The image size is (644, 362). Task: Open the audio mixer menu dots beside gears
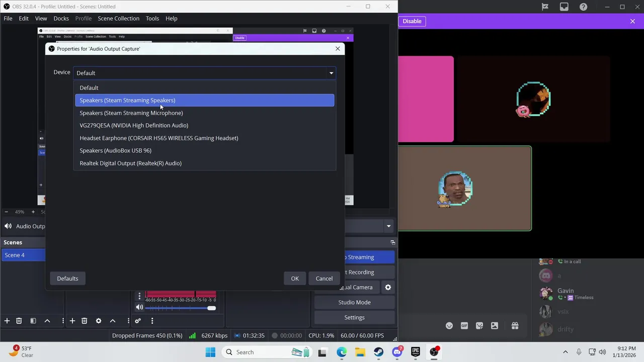pyautogui.click(x=152, y=321)
